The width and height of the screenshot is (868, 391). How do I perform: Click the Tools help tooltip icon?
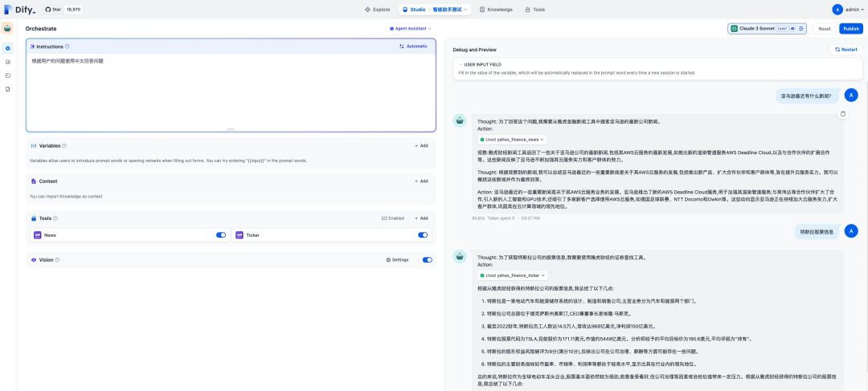click(55, 218)
